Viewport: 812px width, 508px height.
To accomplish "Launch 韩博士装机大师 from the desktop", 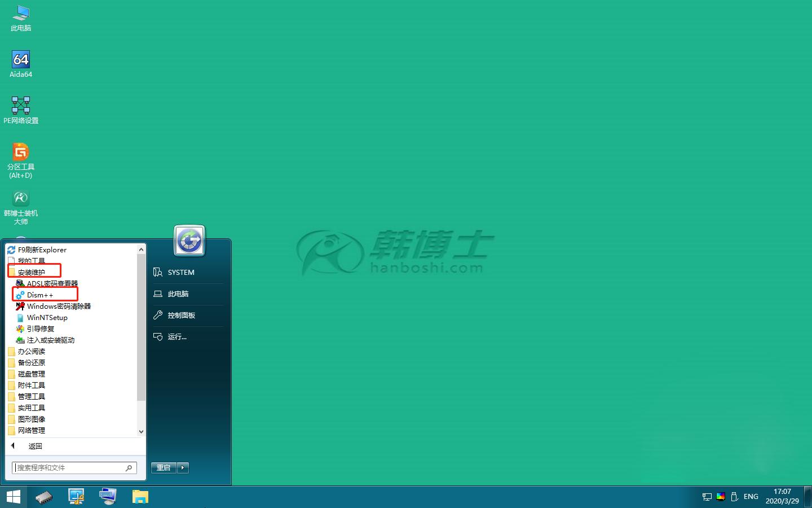I will 21,205.
